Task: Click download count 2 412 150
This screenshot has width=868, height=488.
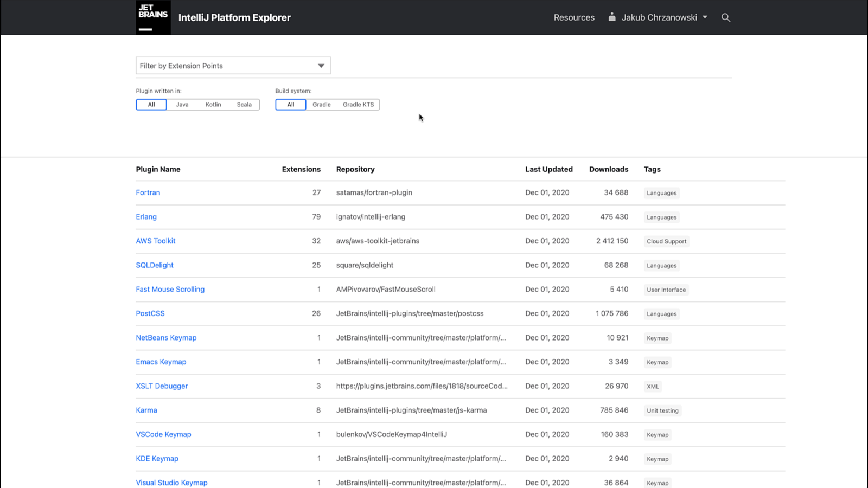Action: 612,241
